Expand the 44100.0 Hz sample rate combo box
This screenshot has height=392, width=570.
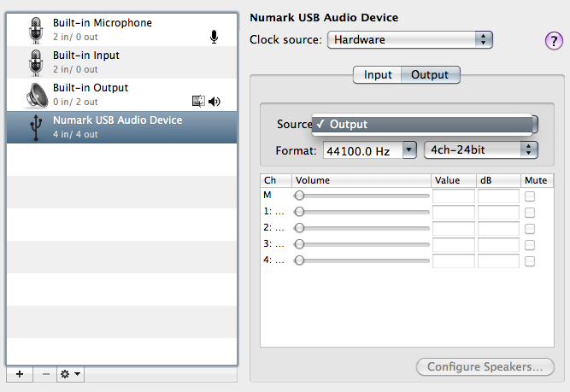[x=408, y=150]
